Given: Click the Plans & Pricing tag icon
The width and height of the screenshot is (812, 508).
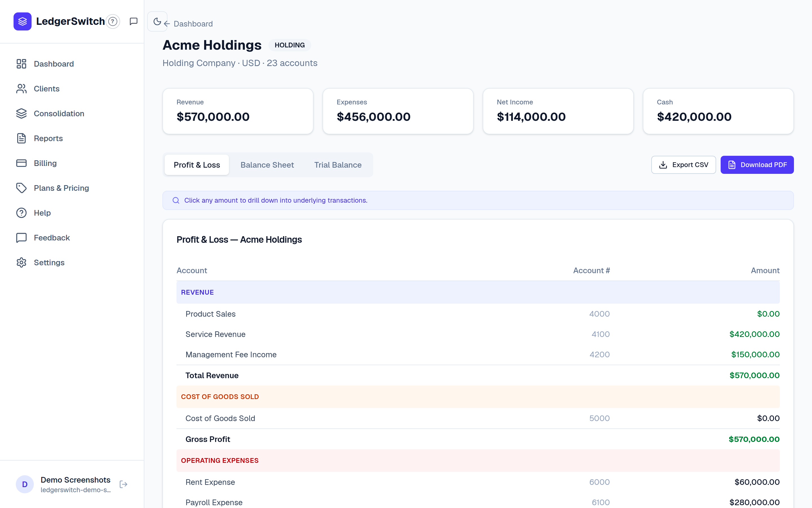Looking at the screenshot, I should click(x=21, y=188).
